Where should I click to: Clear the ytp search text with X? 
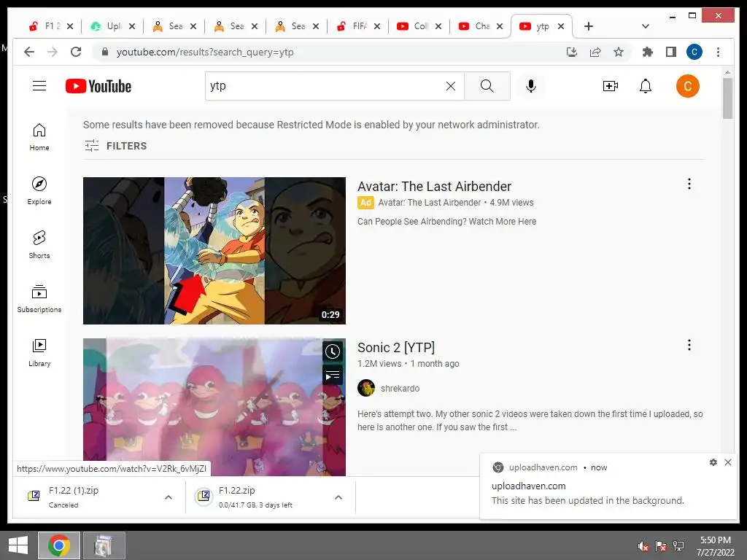coord(450,86)
